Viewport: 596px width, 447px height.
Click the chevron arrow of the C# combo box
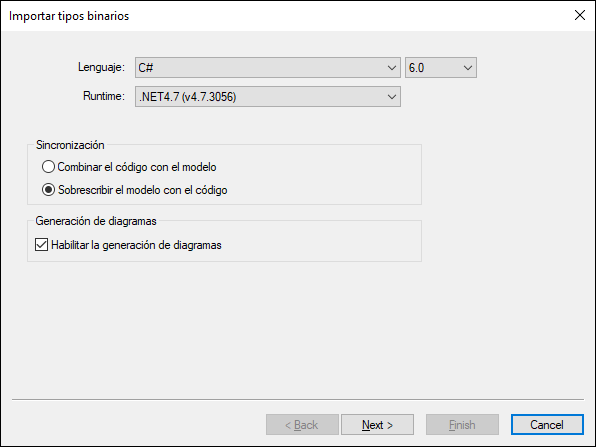(392, 68)
